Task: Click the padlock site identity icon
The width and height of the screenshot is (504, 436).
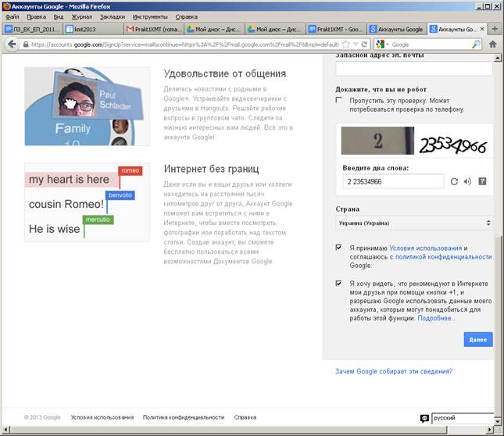Action: pos(26,45)
